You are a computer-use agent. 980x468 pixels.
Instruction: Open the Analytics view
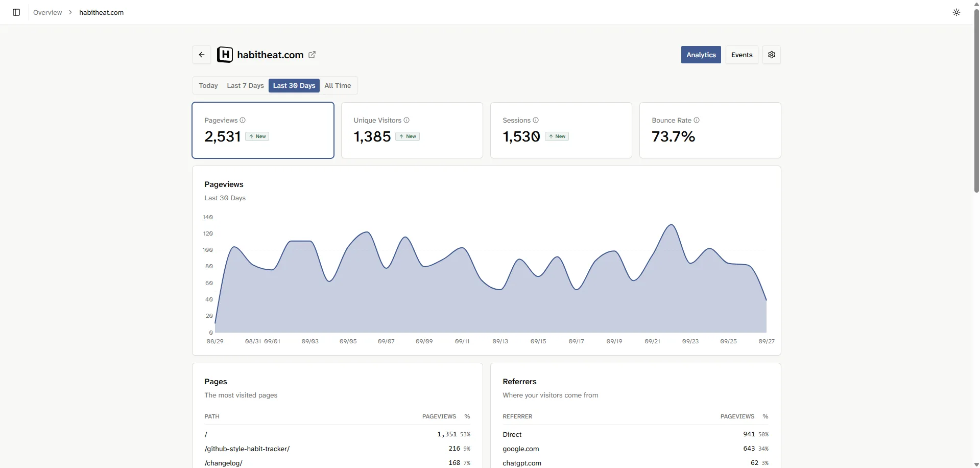point(701,55)
